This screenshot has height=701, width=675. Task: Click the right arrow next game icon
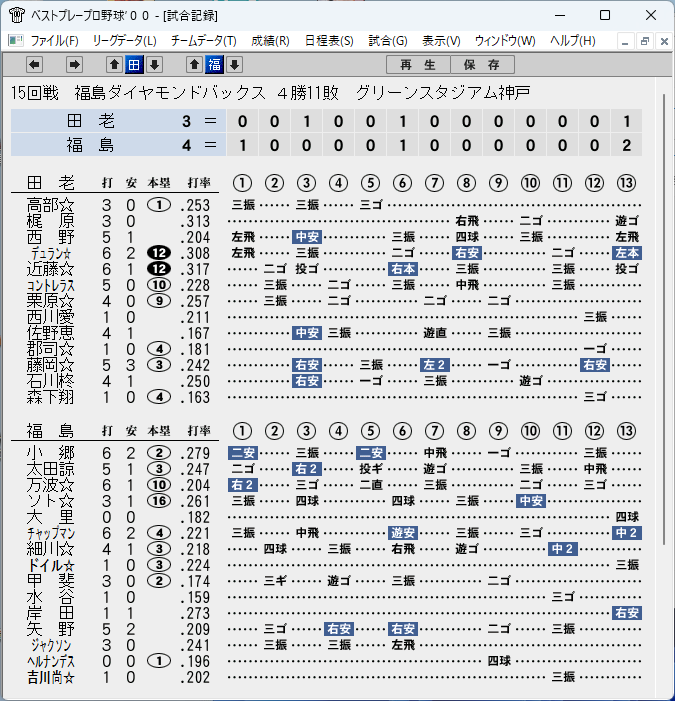(x=74, y=65)
